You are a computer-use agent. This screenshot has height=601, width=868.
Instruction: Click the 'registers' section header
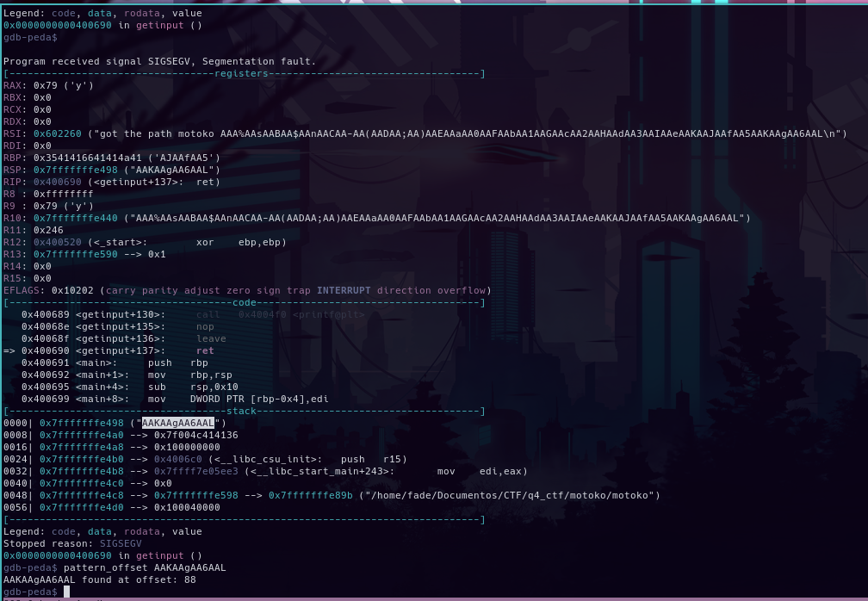(241, 73)
